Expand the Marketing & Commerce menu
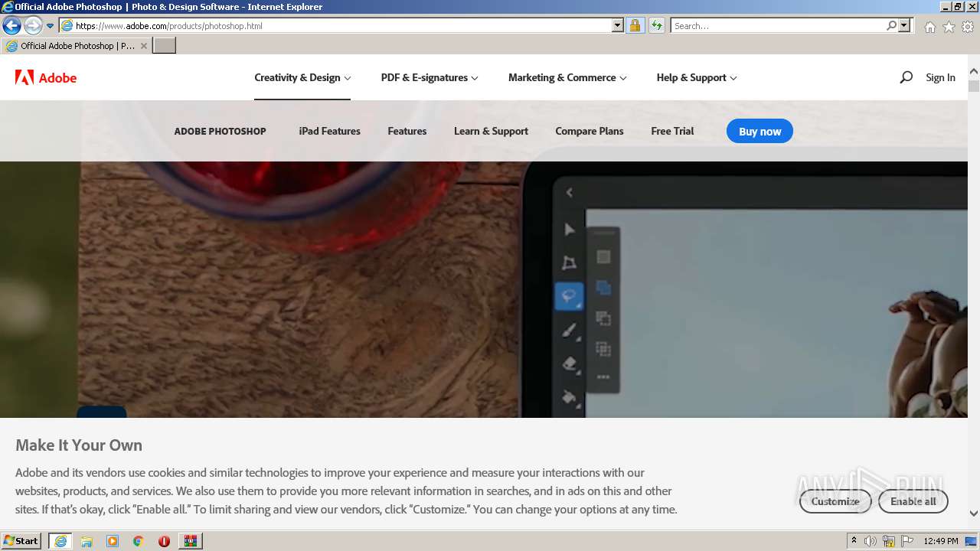The image size is (980, 551). (x=567, y=77)
